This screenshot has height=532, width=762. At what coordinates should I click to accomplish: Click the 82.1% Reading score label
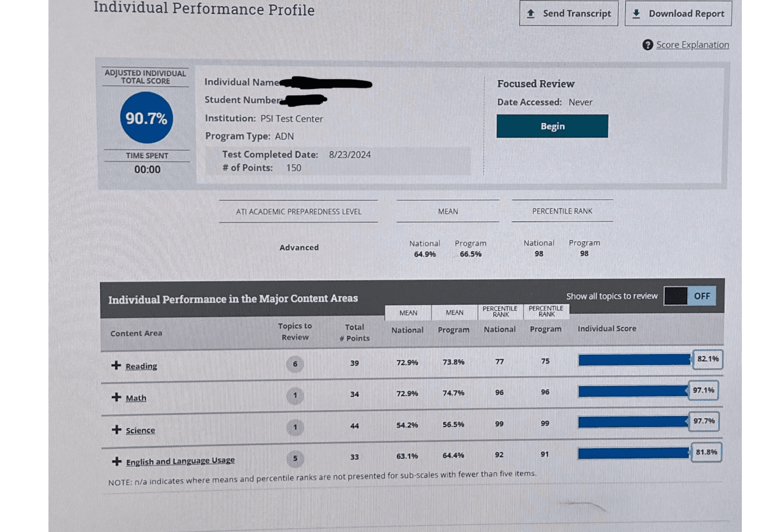pyautogui.click(x=708, y=359)
